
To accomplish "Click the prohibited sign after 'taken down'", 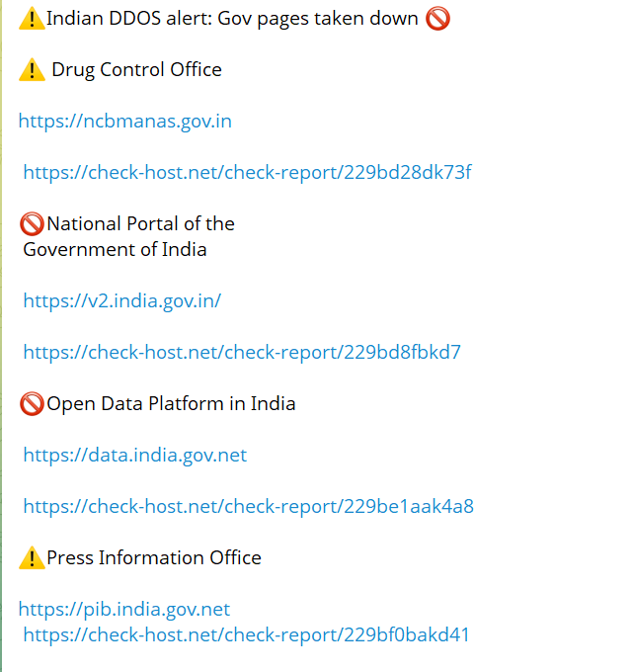I will tap(437, 19).
